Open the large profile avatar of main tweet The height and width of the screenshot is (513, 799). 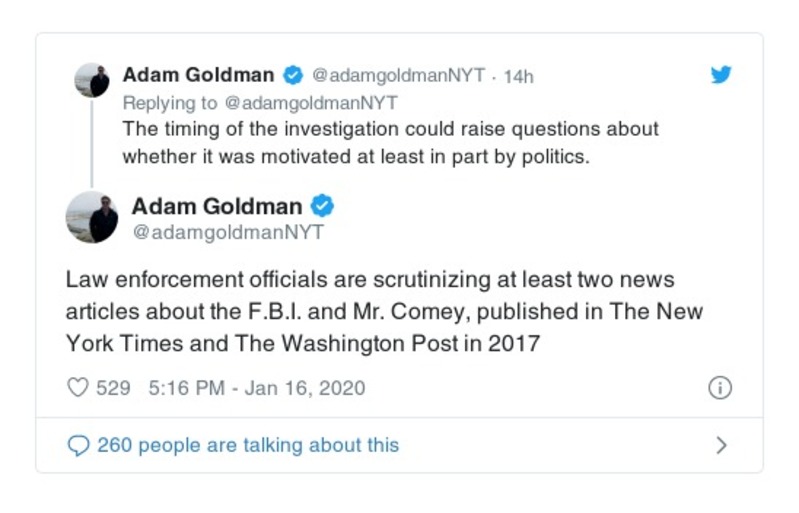point(92,217)
